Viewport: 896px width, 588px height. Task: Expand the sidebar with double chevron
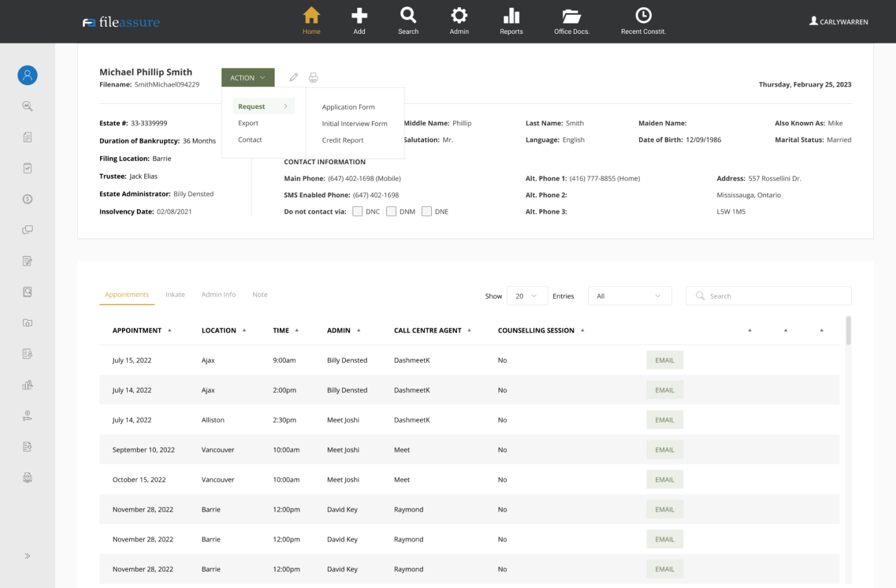coord(27,556)
